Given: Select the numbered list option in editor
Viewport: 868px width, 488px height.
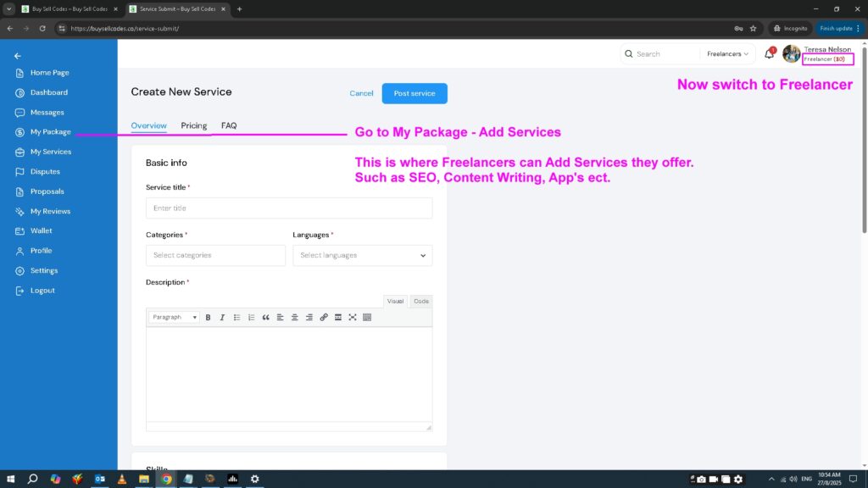Looking at the screenshot, I should click(x=252, y=317).
